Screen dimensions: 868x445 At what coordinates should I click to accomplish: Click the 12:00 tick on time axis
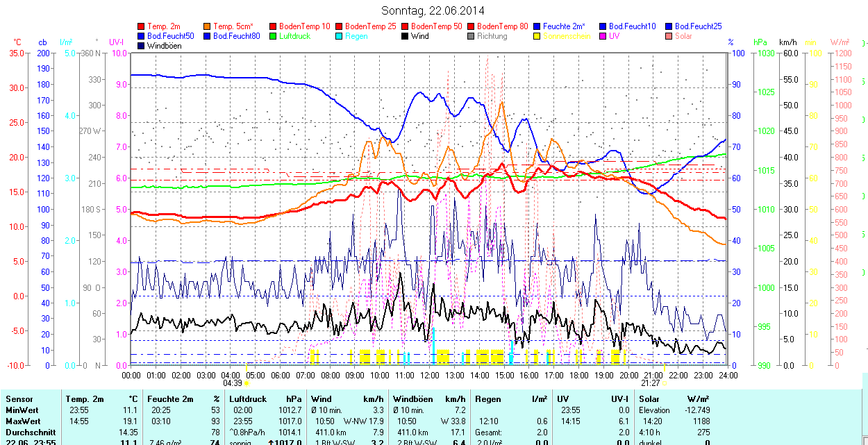[x=430, y=375]
